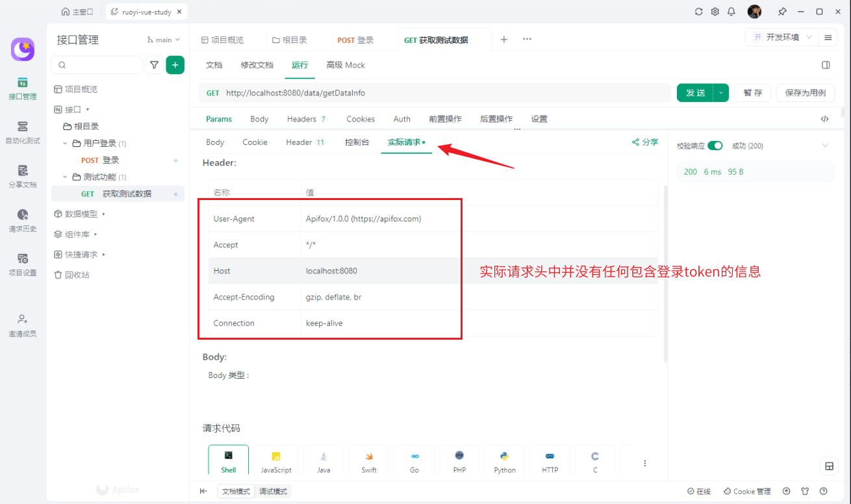Open the main branch dropdown
851x504 pixels.
tap(164, 40)
